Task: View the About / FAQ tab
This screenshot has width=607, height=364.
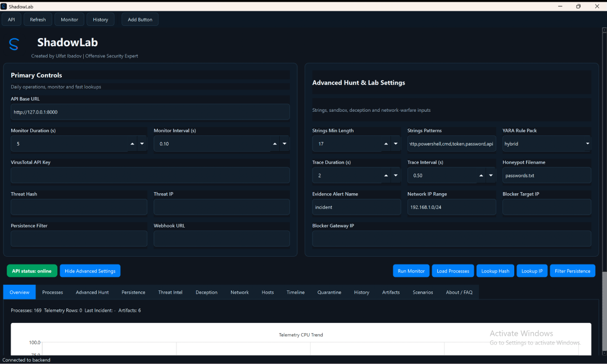Action: point(459,292)
